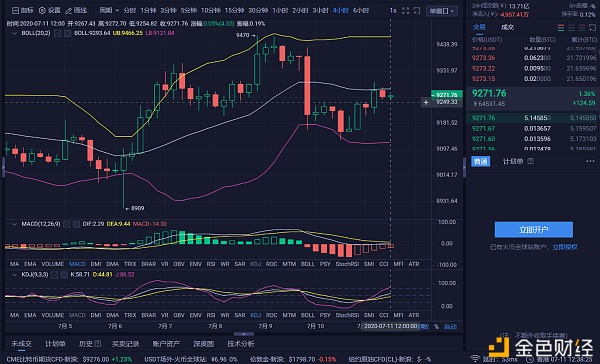The image size is (600, 364).
Task: Open the 买卖记录 trade records tab
Action: pyautogui.click(x=125, y=344)
